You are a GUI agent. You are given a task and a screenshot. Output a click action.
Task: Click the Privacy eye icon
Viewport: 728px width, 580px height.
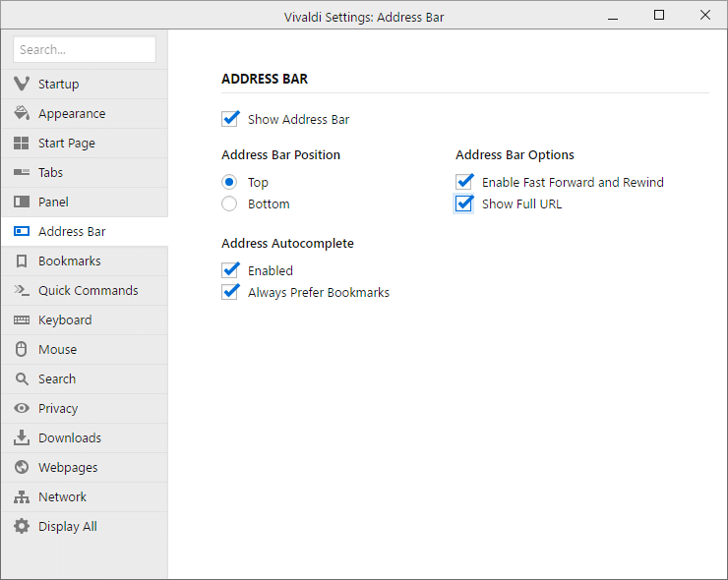[x=22, y=408]
